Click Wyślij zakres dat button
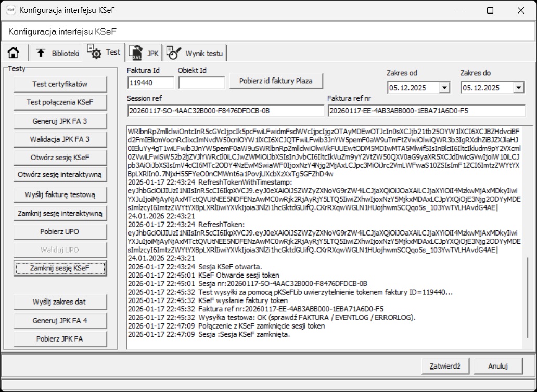The width and height of the screenshot is (537, 392). pyautogui.click(x=60, y=302)
